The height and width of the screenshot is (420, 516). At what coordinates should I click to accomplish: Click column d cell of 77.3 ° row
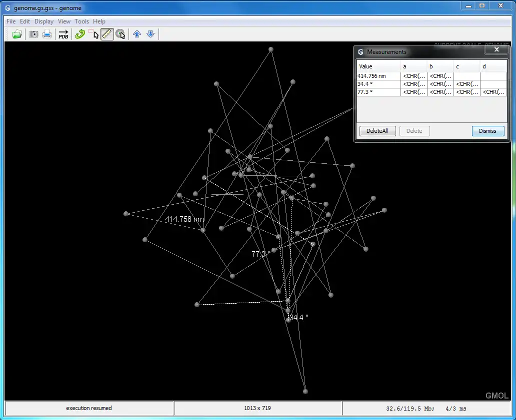(493, 92)
